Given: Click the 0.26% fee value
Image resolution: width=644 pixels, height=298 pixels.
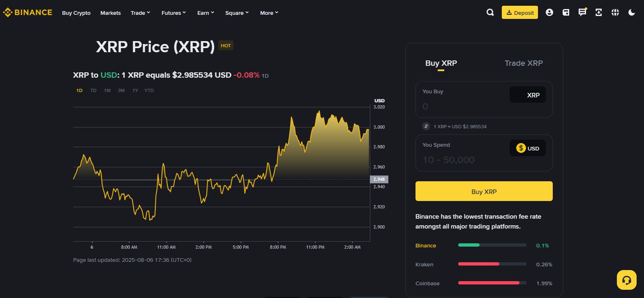Looking at the screenshot, I should click(544, 264).
